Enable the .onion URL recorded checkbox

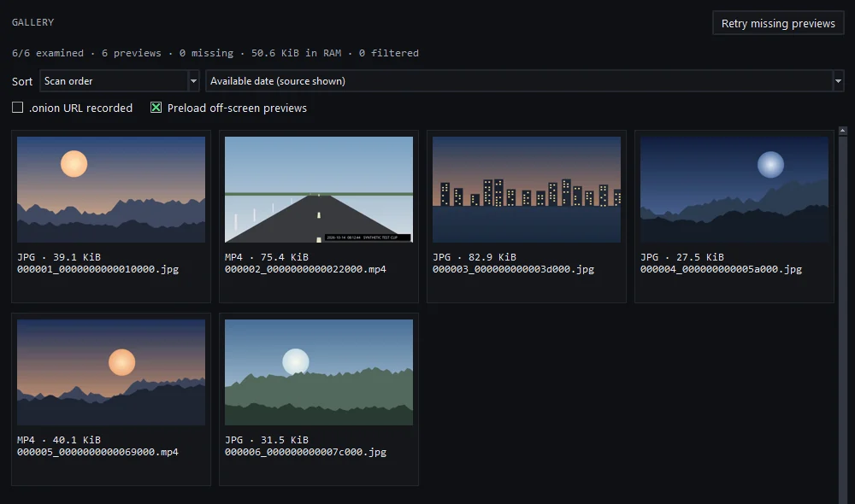pyautogui.click(x=17, y=108)
